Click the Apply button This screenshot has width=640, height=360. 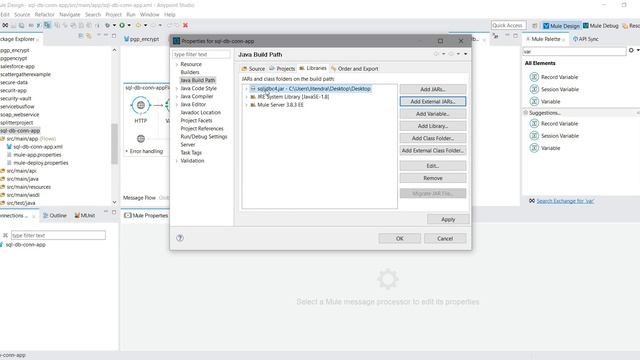pyautogui.click(x=448, y=219)
